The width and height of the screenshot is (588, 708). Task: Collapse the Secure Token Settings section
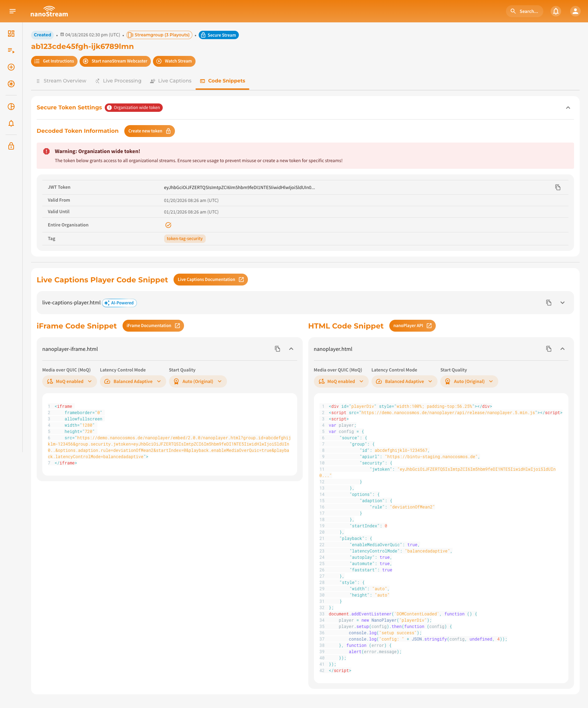pyautogui.click(x=568, y=108)
